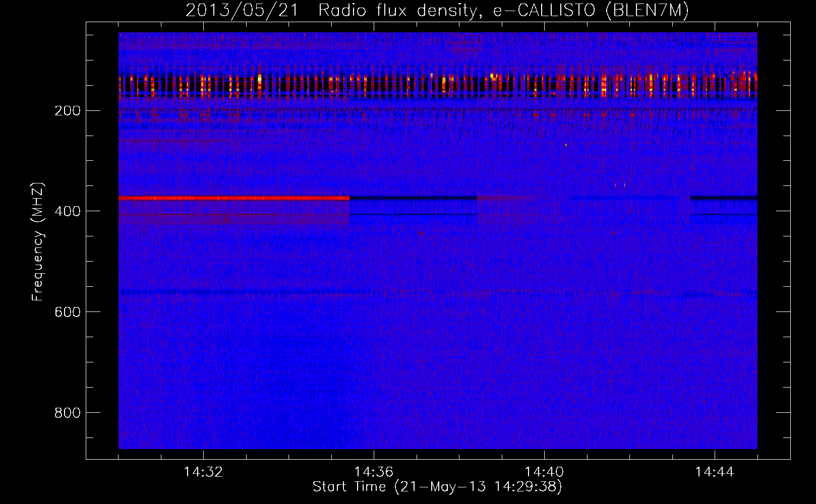Click the 400 frequency tick label
This screenshot has height=504, width=816.
coord(67,211)
